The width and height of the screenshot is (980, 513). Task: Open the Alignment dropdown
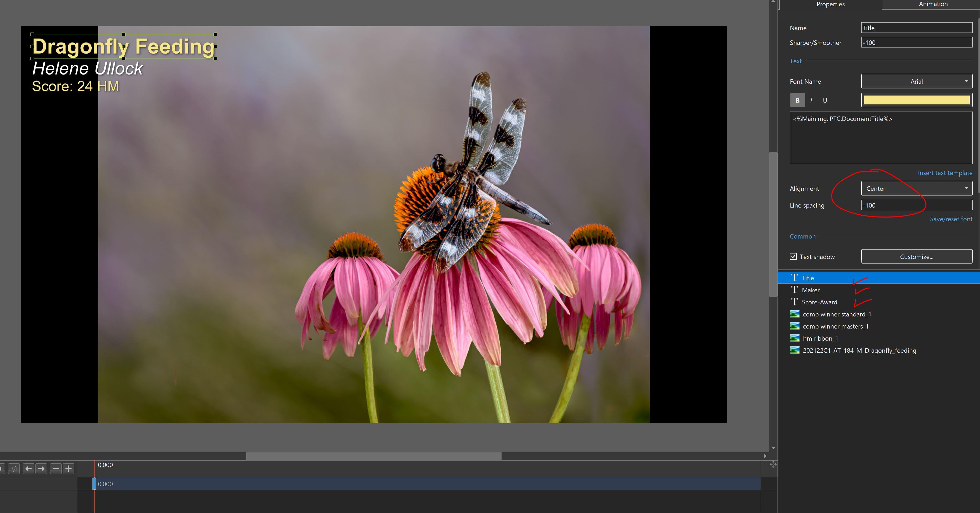click(916, 188)
